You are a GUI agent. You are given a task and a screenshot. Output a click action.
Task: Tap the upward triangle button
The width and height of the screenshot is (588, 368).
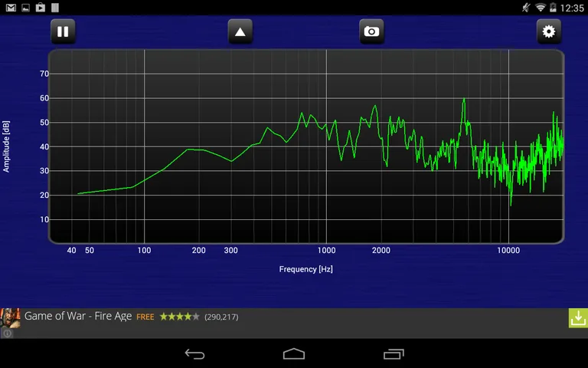[x=240, y=31]
